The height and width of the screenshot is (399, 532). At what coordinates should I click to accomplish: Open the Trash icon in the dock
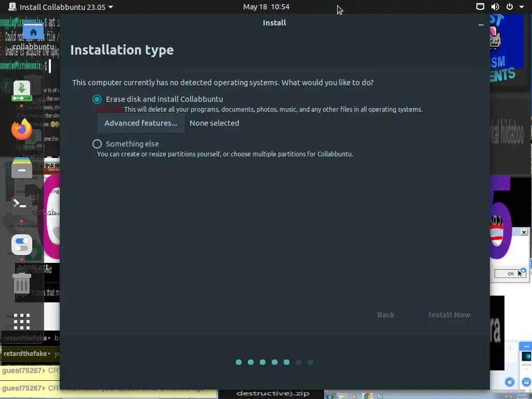[22, 284]
